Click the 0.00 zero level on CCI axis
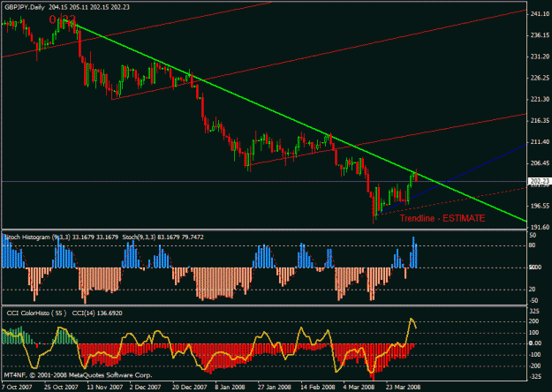This screenshot has width=552, height=392. click(x=535, y=343)
